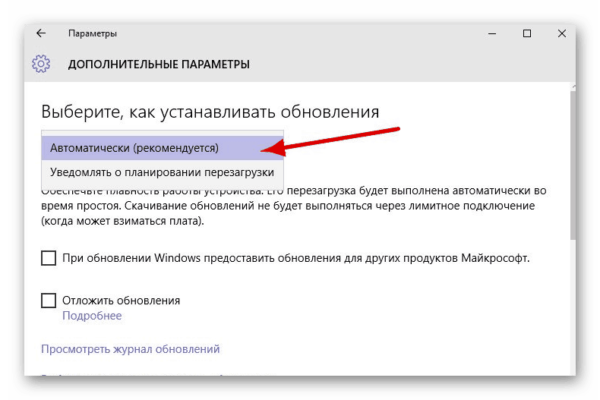Check the 'Отложить обновления' checkbox
This screenshot has height=400, width=600.
tap(49, 300)
